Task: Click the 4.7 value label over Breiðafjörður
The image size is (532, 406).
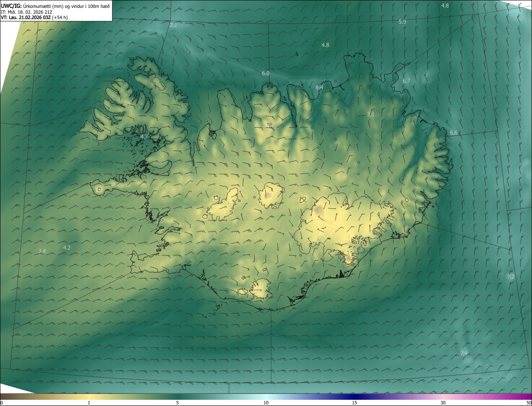Action: 144,137
